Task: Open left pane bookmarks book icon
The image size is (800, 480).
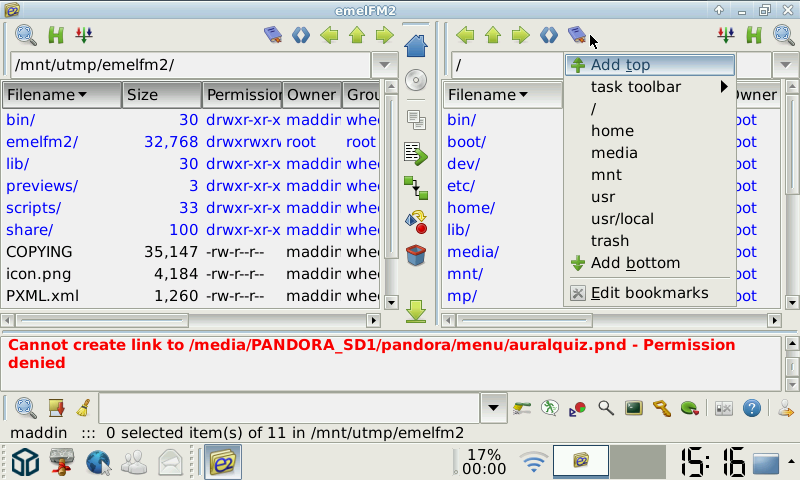Action: click(273, 35)
